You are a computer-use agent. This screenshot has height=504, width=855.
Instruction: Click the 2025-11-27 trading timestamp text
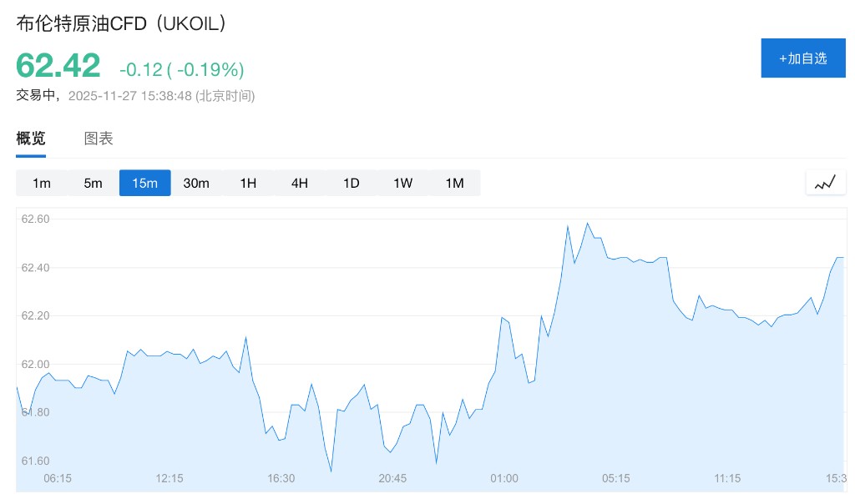tap(161, 96)
